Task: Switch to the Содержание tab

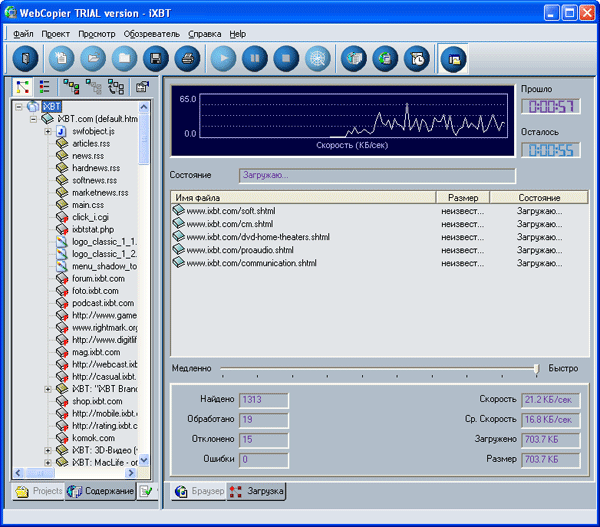Action: click(101, 492)
